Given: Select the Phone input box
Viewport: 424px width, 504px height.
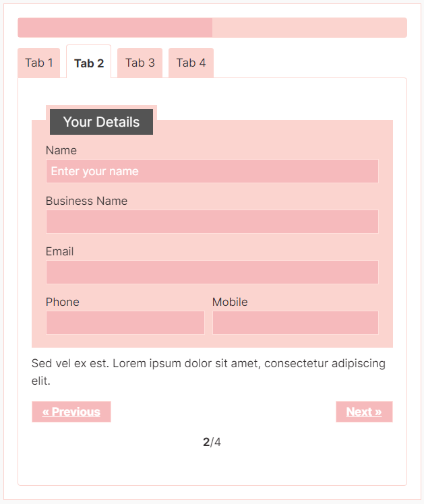Looking at the screenshot, I should click(125, 323).
